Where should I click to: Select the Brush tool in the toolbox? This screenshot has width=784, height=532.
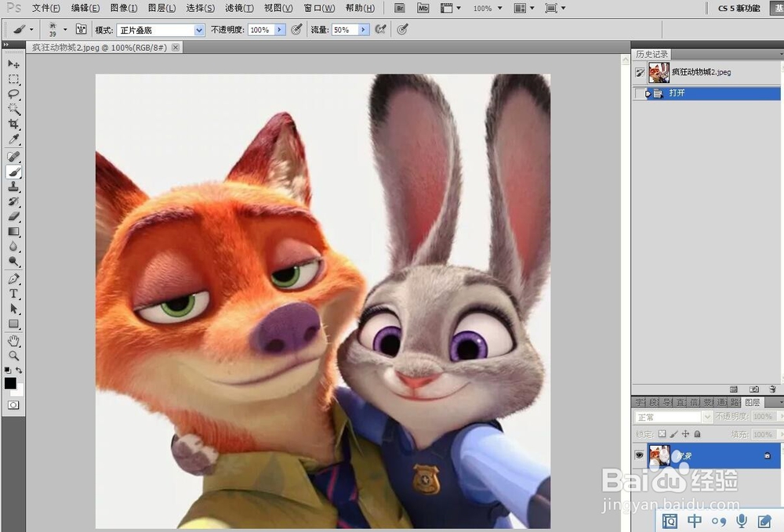coord(13,172)
